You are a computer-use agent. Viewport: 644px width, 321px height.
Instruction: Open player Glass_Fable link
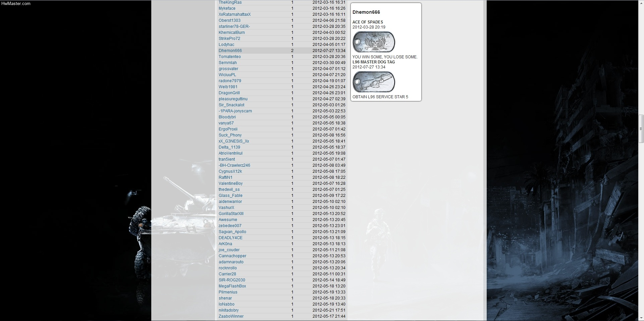click(230, 196)
